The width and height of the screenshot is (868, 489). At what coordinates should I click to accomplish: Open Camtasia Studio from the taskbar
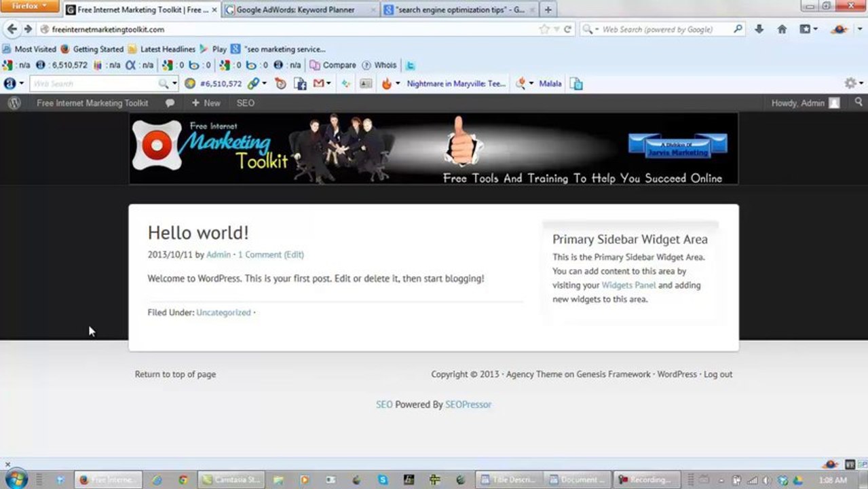pyautogui.click(x=229, y=479)
